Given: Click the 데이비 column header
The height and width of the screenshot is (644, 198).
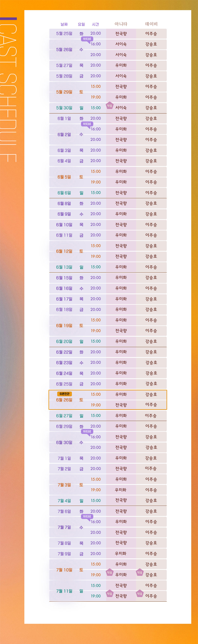Looking at the screenshot, I should [x=151, y=24].
